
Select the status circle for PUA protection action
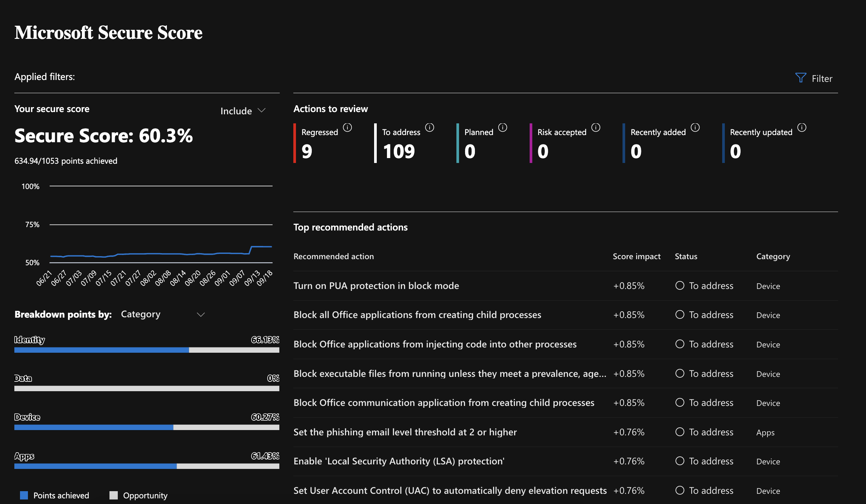tap(680, 286)
